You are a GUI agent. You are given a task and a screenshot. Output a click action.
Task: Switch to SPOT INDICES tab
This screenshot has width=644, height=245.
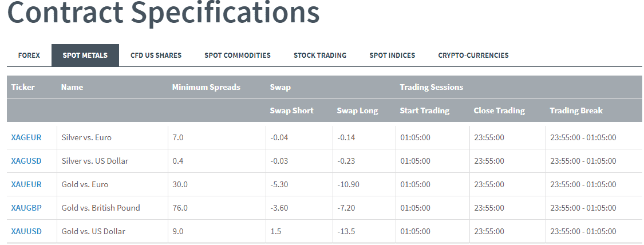click(392, 56)
